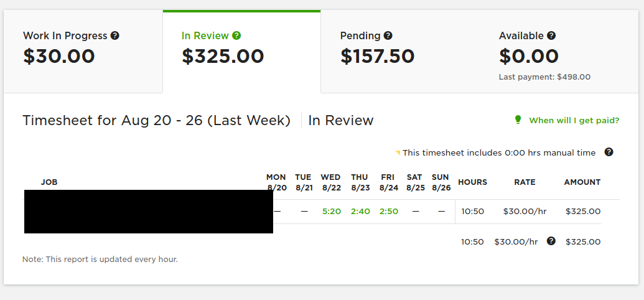The height and width of the screenshot is (300, 644).
Task: Click help icon beside total $30.00/hr rate
Action: point(551,241)
